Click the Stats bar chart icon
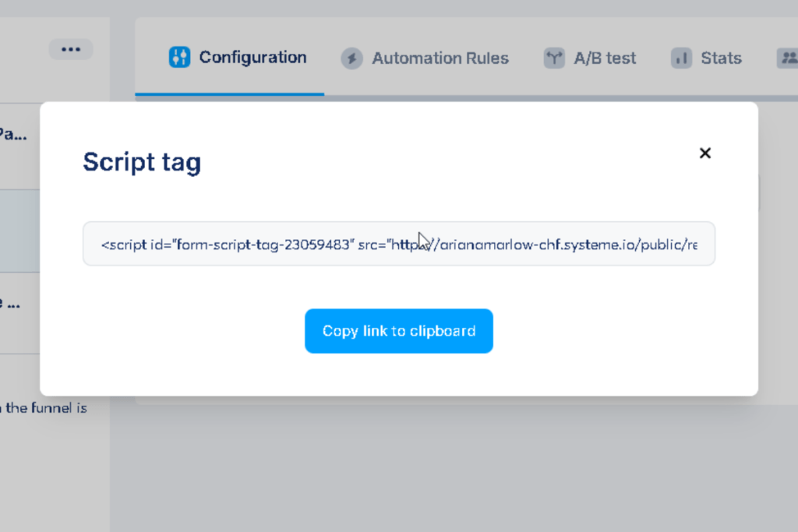This screenshot has height=532, width=798. [680, 58]
